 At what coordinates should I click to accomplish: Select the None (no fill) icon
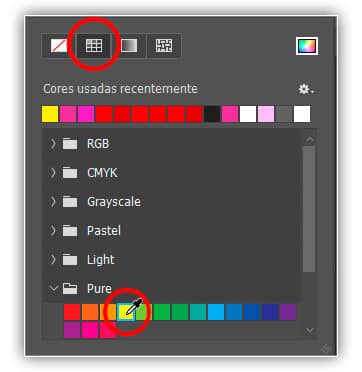click(59, 46)
